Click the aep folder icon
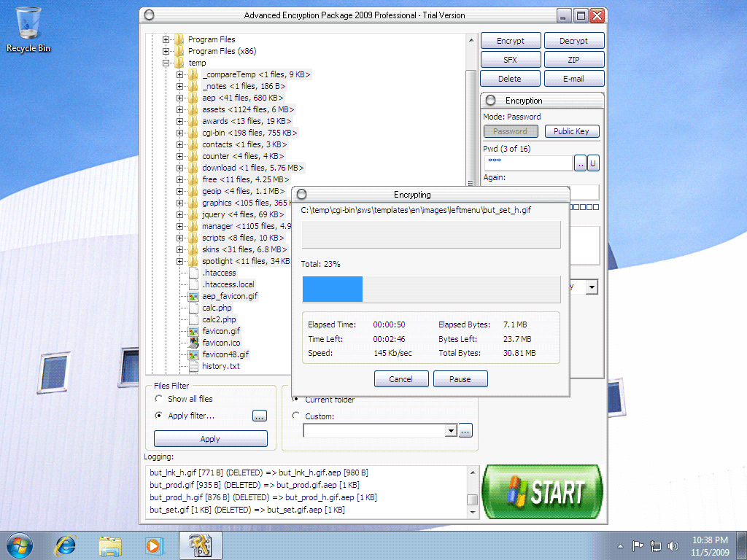The image size is (747, 560). [193, 98]
